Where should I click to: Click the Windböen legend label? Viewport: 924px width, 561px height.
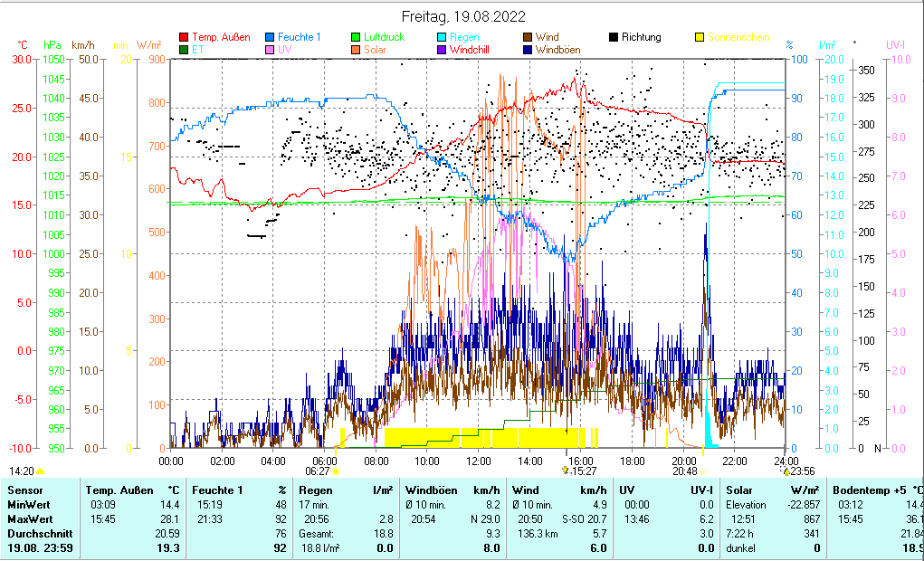[557, 50]
